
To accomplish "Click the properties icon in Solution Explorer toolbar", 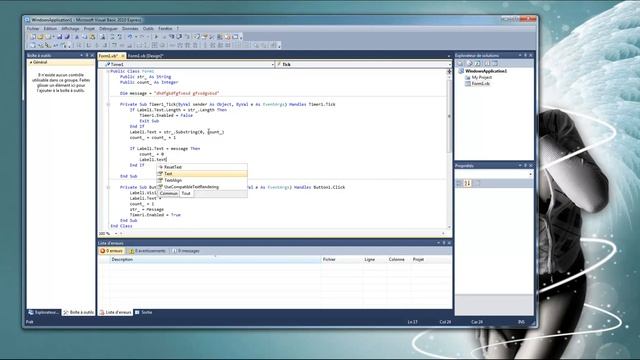I will [460, 64].
